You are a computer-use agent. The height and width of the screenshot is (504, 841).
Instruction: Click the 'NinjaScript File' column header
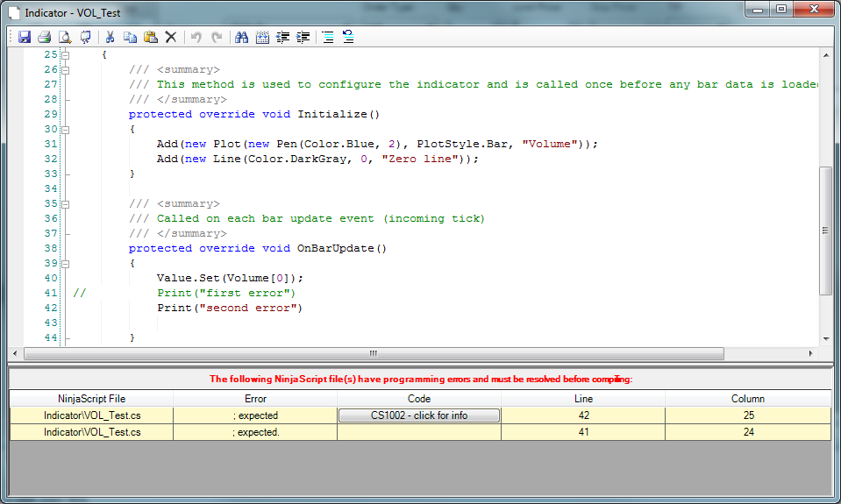[x=91, y=399]
